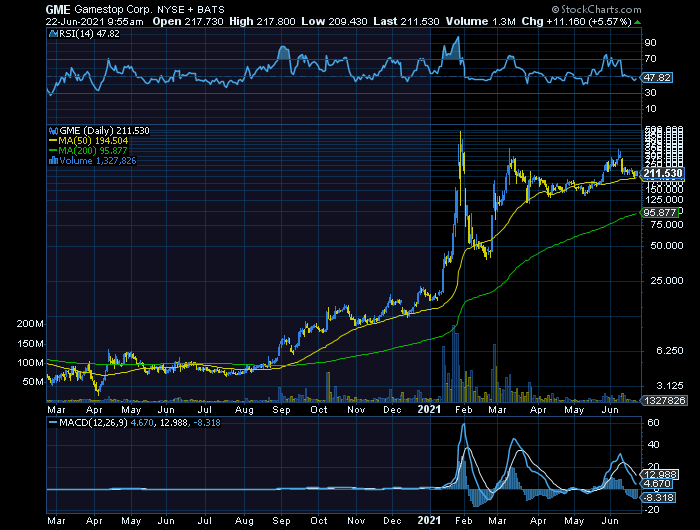
Task: Click the Sep label under the MACD panel
Action: 281,521
